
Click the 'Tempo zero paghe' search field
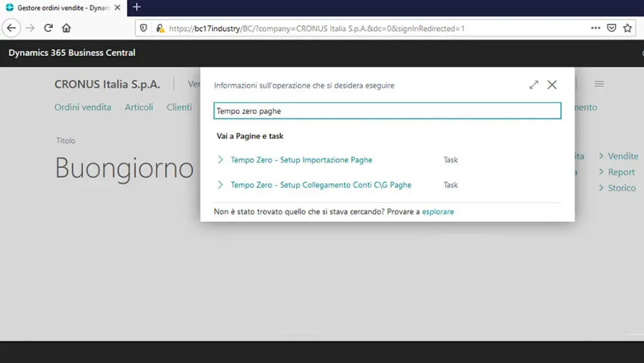click(x=387, y=111)
